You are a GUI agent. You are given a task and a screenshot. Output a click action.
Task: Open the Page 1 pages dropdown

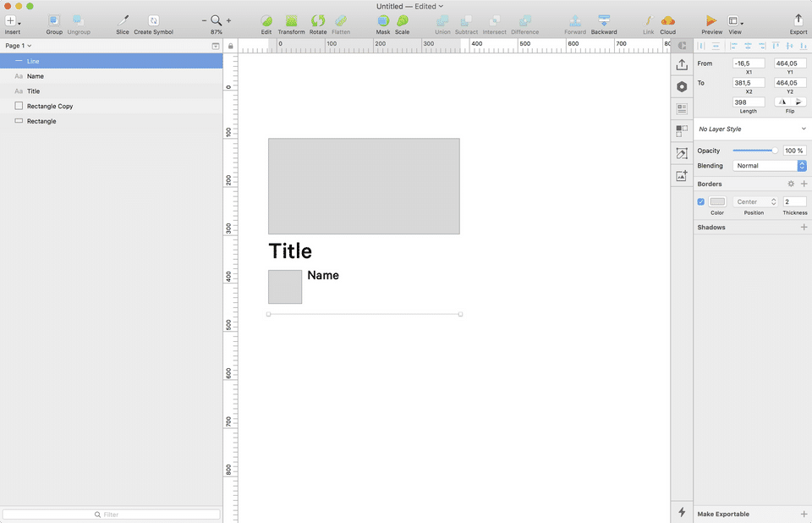pyautogui.click(x=18, y=46)
